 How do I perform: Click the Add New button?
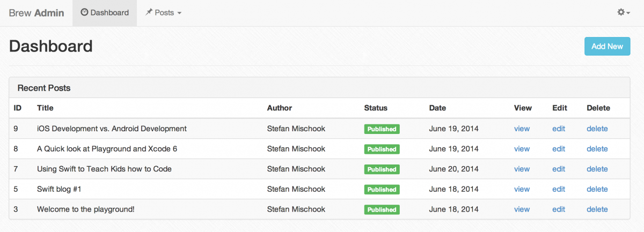[607, 46]
